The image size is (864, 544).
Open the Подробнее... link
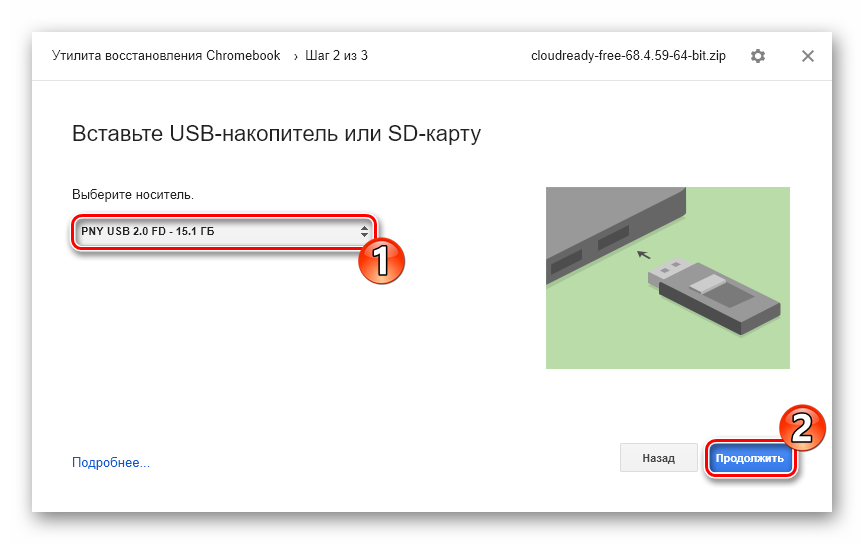pyautogui.click(x=111, y=462)
